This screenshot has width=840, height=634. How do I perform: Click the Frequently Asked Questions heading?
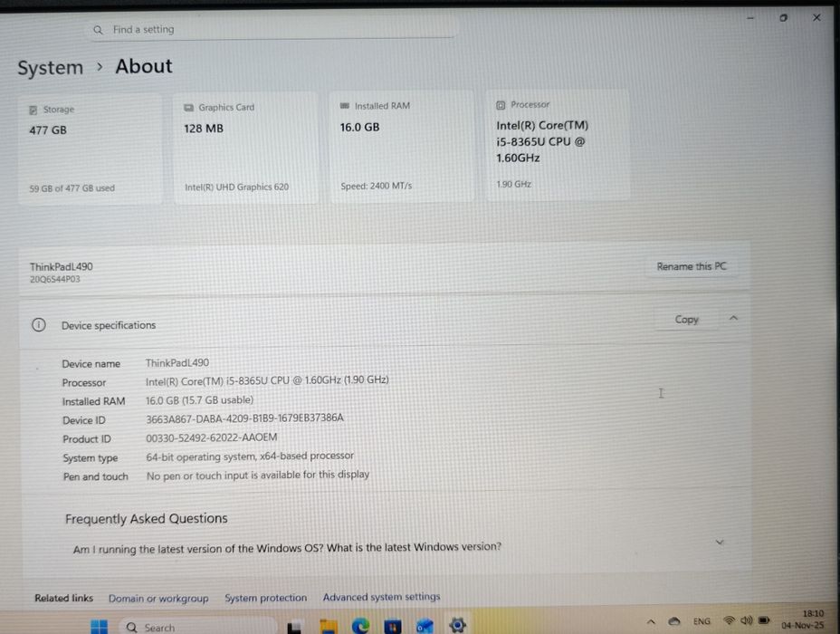[147, 519]
